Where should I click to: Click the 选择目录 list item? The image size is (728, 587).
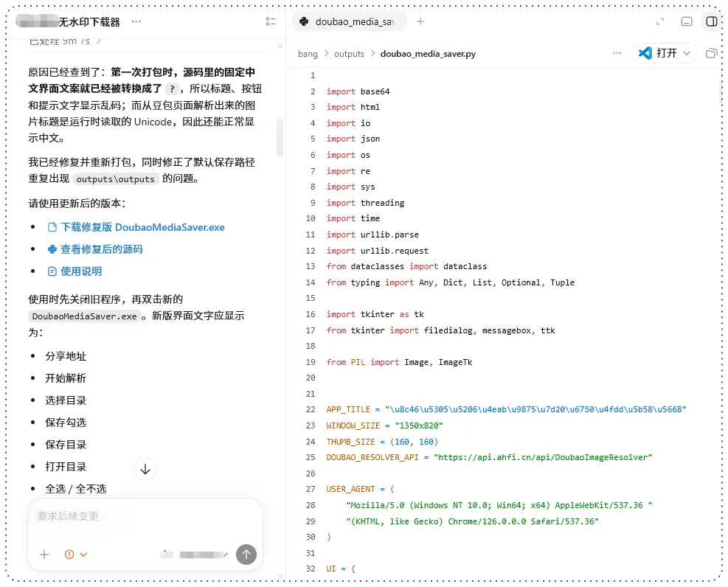pyautogui.click(x=66, y=400)
